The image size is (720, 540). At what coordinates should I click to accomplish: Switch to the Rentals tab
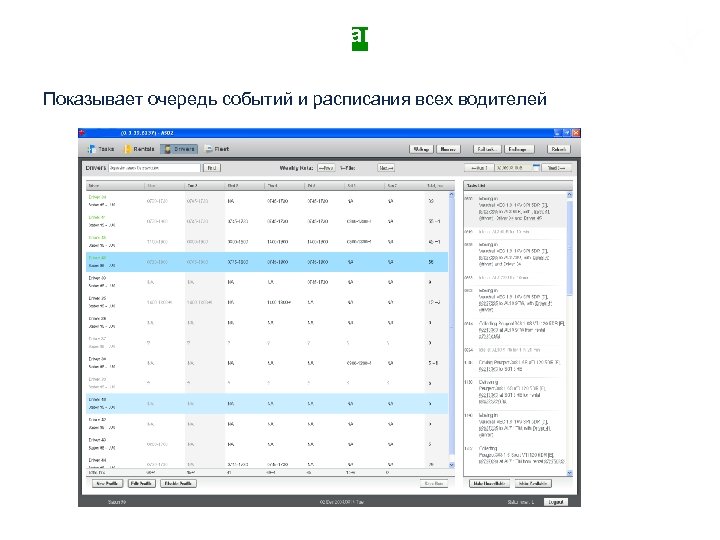140,149
